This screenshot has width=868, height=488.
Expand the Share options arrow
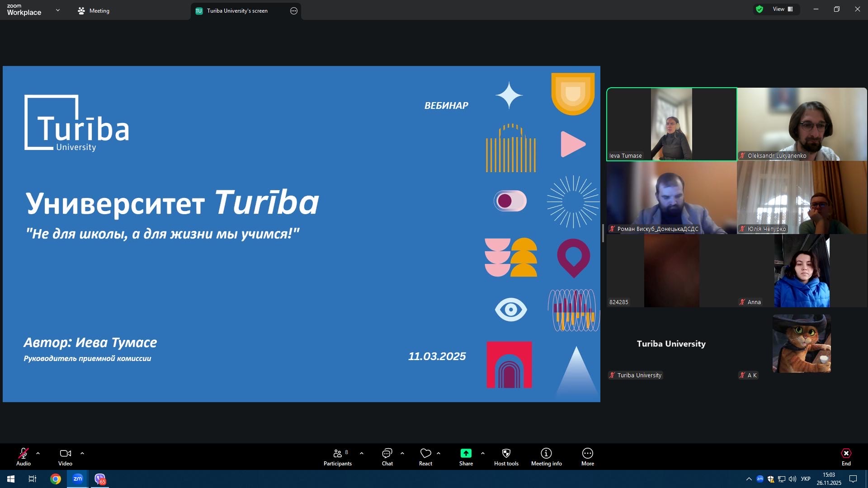tap(483, 453)
